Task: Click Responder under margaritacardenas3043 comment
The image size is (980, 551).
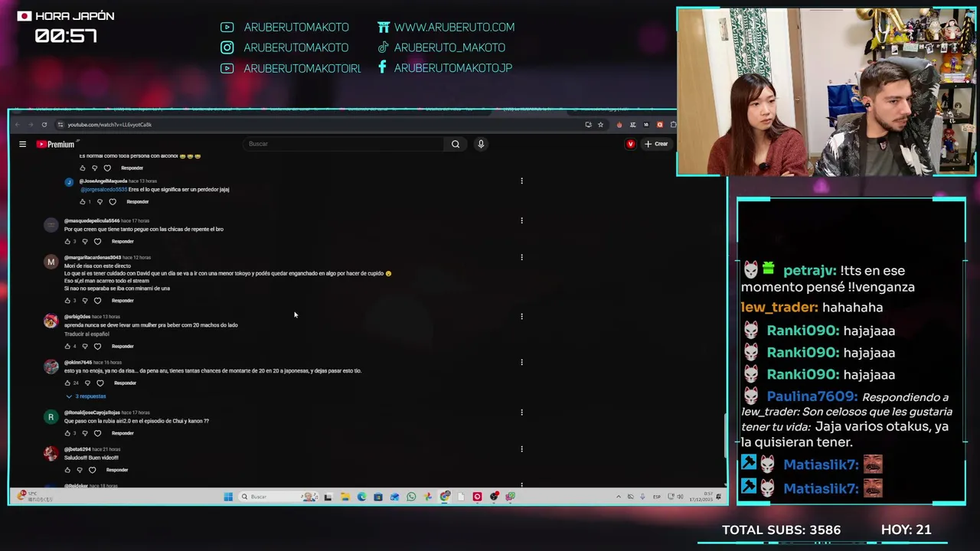Action: tap(122, 301)
